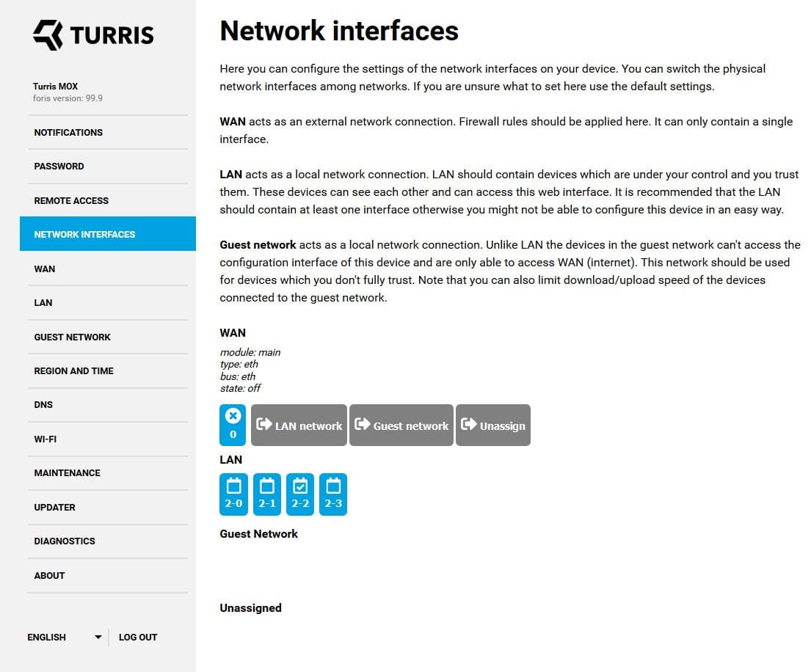Screen dimensions: 811x672
Task: Log out of the router interface
Action: coord(138,637)
